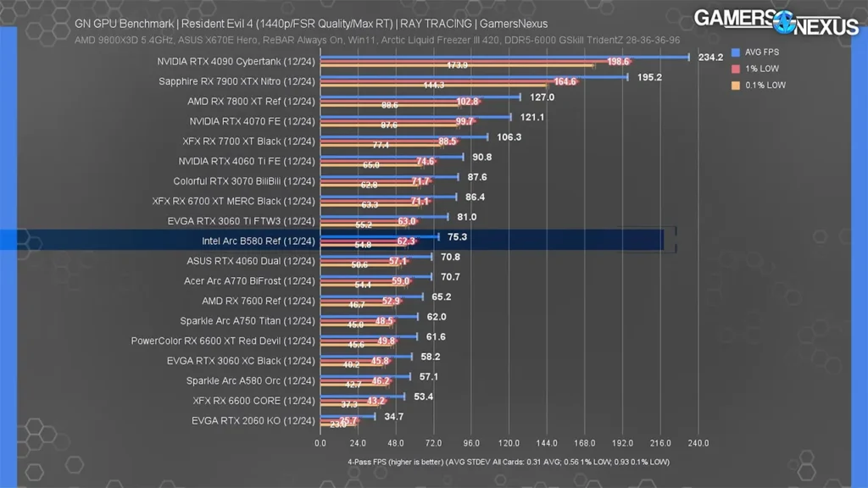Select the 86.4 average FPS value
The height and width of the screenshot is (488, 868).
pyautogui.click(x=475, y=197)
